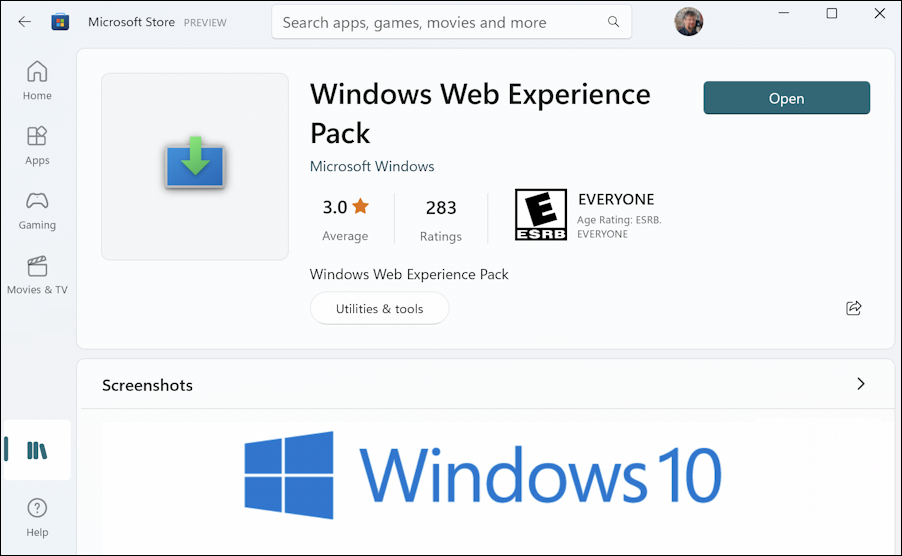Viewport: 902px width, 556px height.
Task: Close the Microsoft Store window
Action: tap(880, 13)
